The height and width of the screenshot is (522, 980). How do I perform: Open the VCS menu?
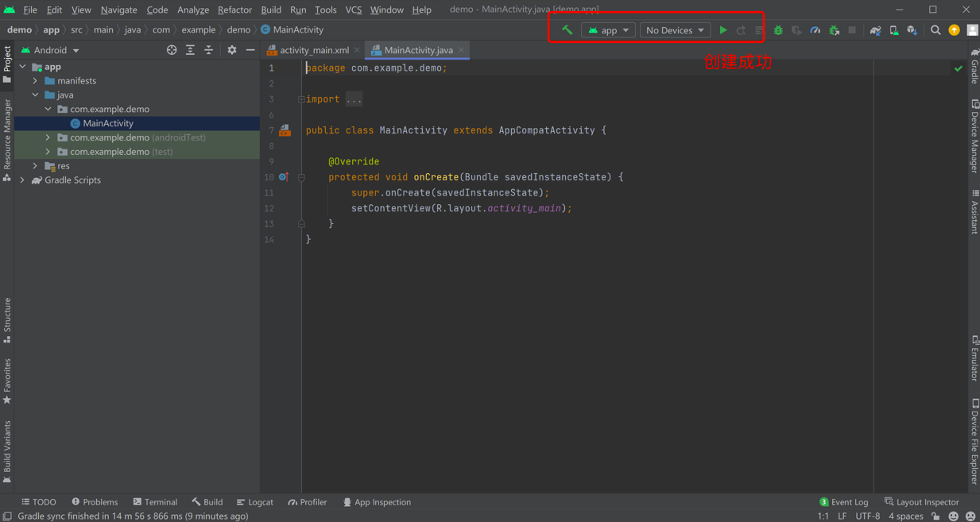[x=354, y=10]
